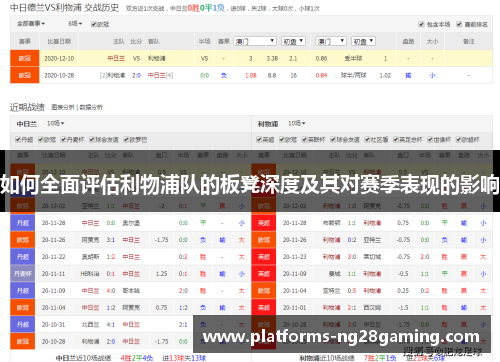Viewport: 500px width, 362px height.
Task: Open the 澳门 dropdown next to 赛果 header
Action: pos(255,41)
